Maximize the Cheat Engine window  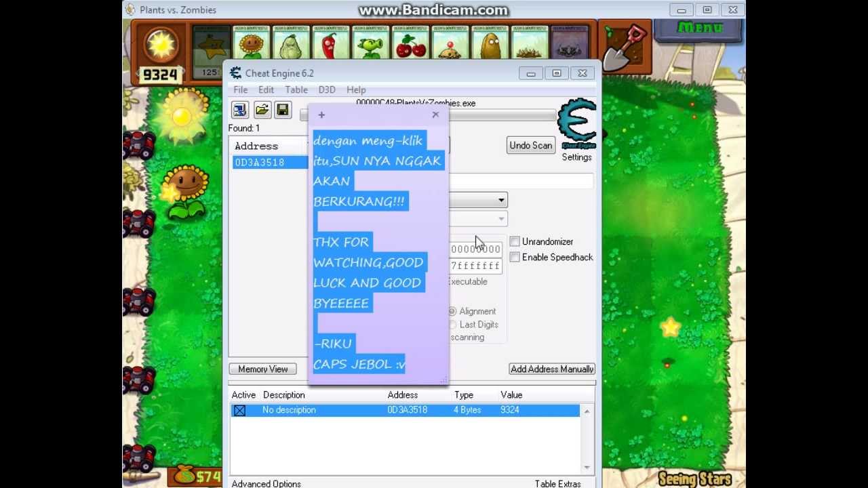tap(557, 73)
